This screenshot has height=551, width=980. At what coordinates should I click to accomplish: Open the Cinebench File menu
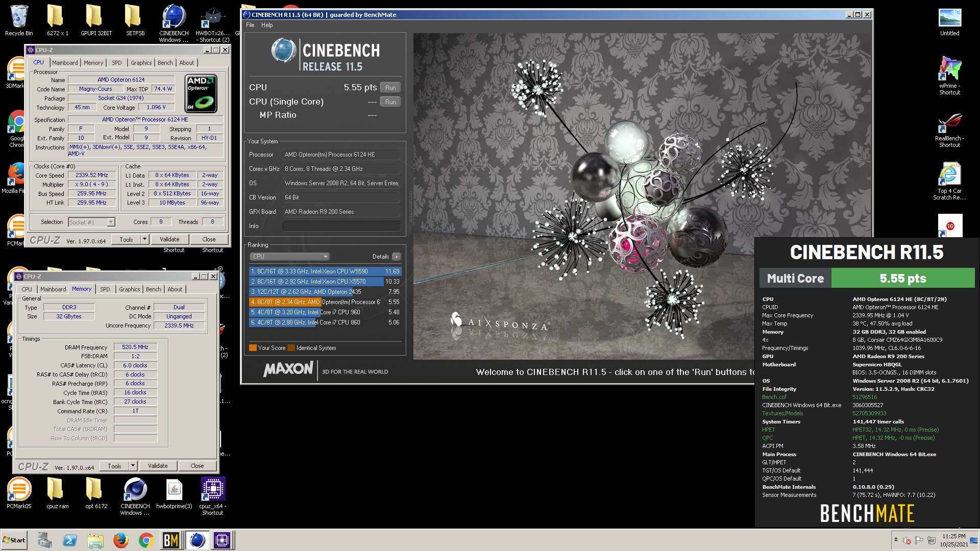coord(250,25)
